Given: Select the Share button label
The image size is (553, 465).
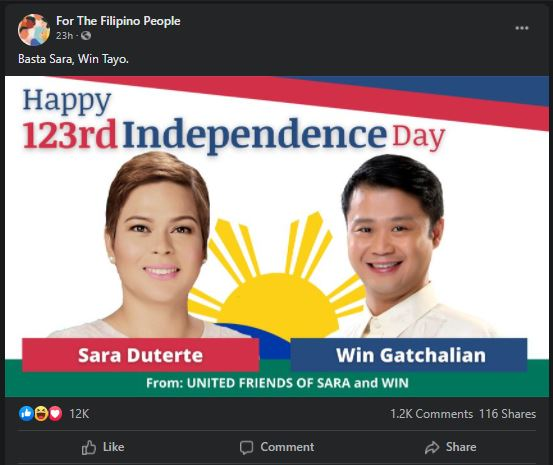Looking at the screenshot, I should 461,447.
